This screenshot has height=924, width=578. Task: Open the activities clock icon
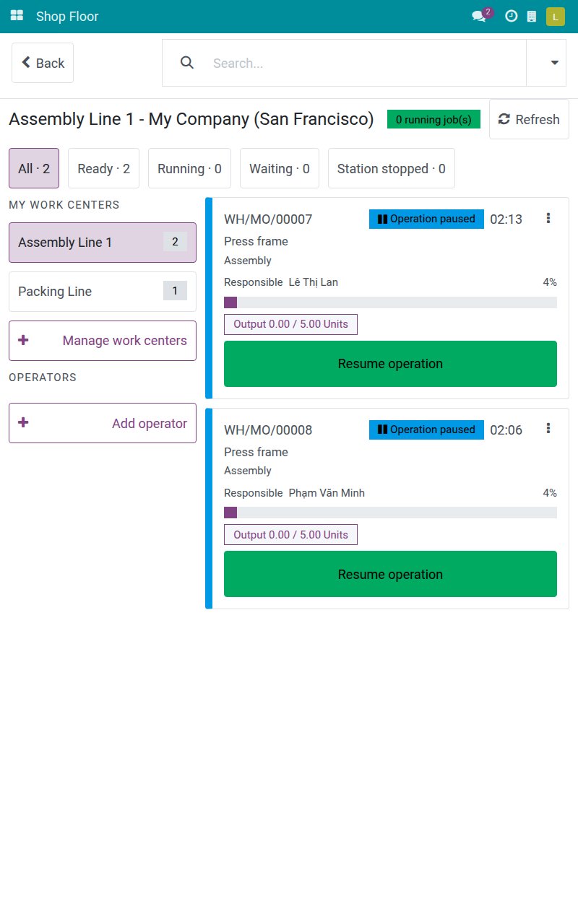click(x=511, y=16)
